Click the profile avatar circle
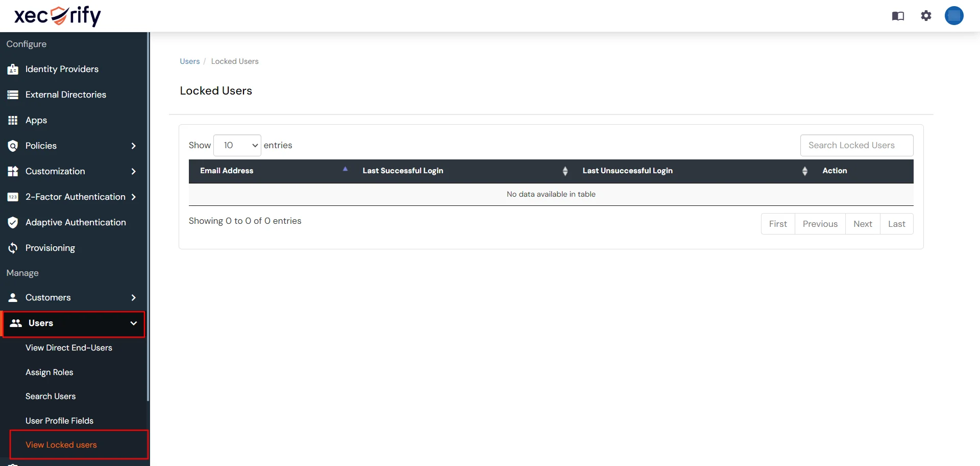 (954, 16)
